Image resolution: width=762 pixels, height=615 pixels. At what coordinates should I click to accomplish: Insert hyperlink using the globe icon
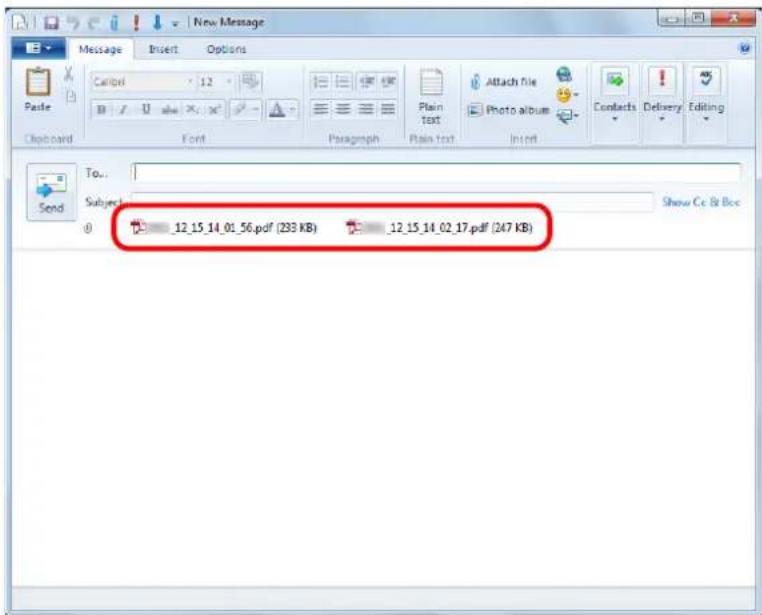tap(564, 74)
